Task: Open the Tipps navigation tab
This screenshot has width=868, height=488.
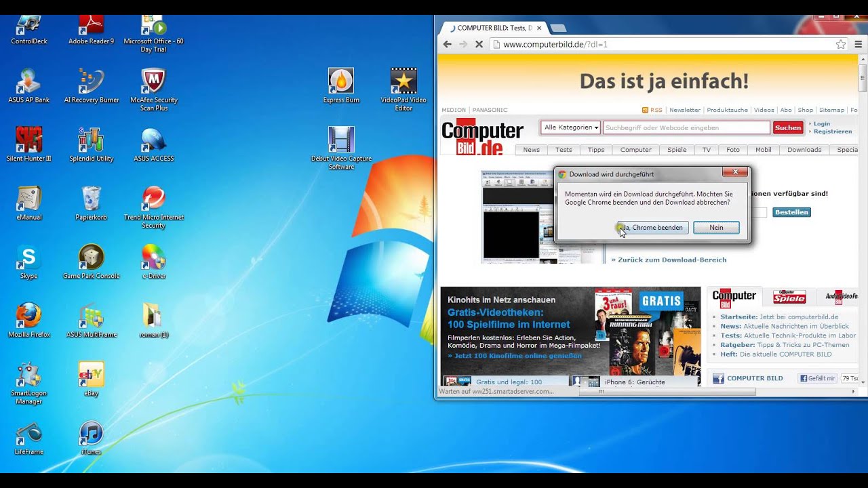Action: pos(596,150)
